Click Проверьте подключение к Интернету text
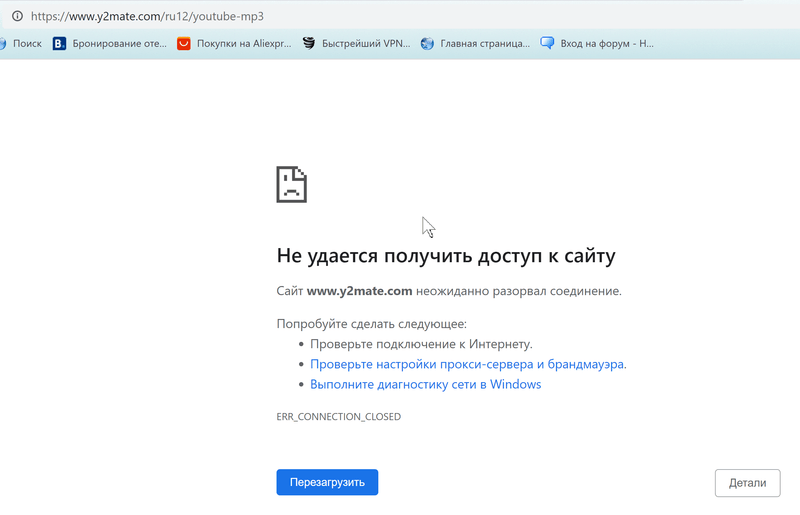The width and height of the screenshot is (800, 515). [421, 344]
